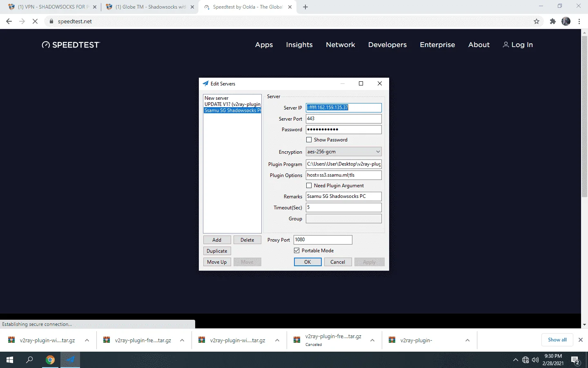Expand options for the Canceled download
588x368 pixels.
[372, 340]
